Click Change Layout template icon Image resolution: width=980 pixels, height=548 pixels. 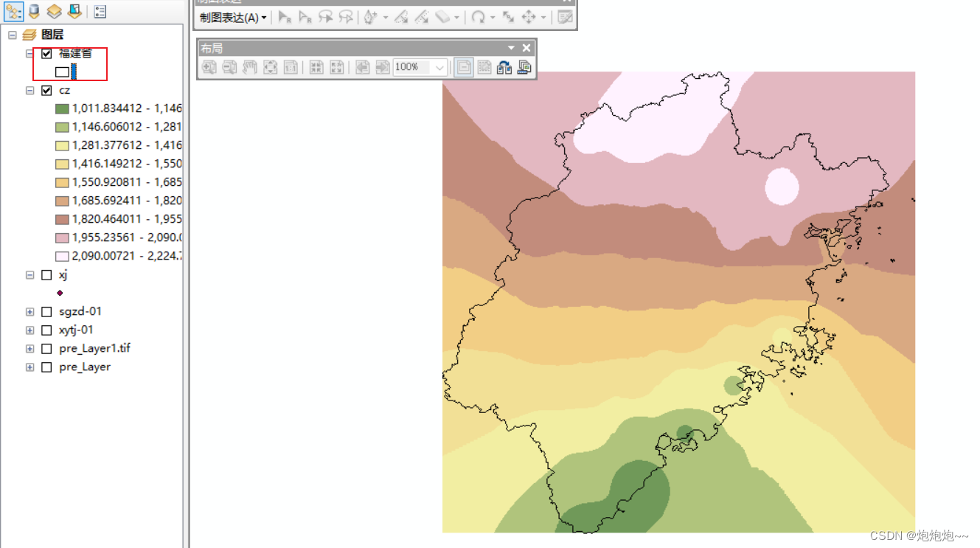coord(504,67)
